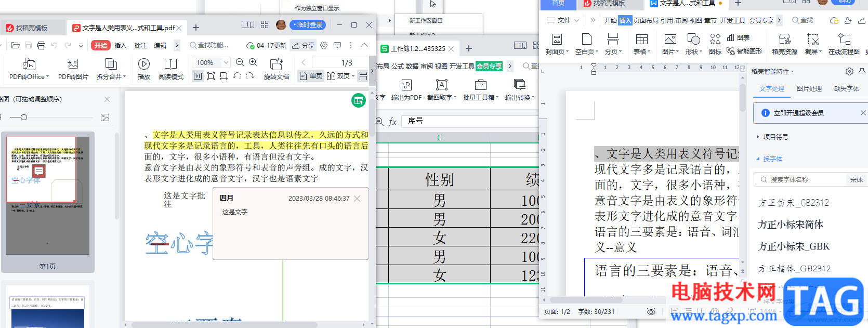The height and width of the screenshot is (328, 868).
Task: Toggle fit-width view icon in PDF toolbar
Action: click(x=224, y=76)
